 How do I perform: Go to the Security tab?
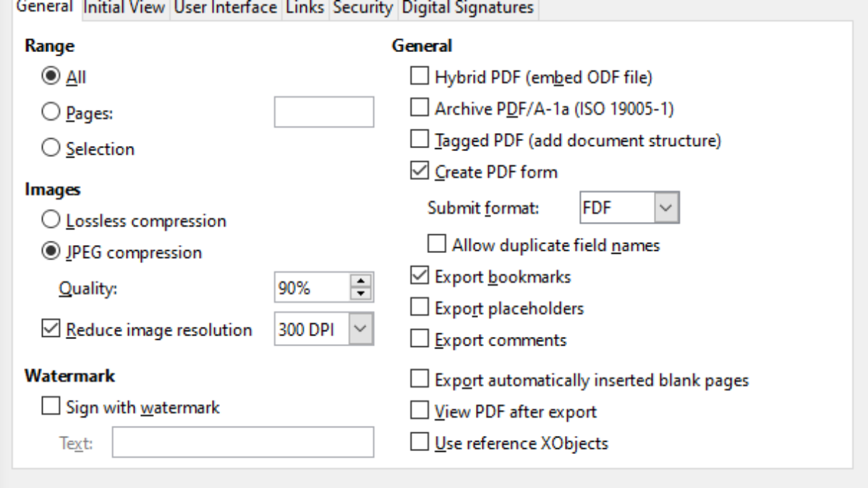(362, 8)
